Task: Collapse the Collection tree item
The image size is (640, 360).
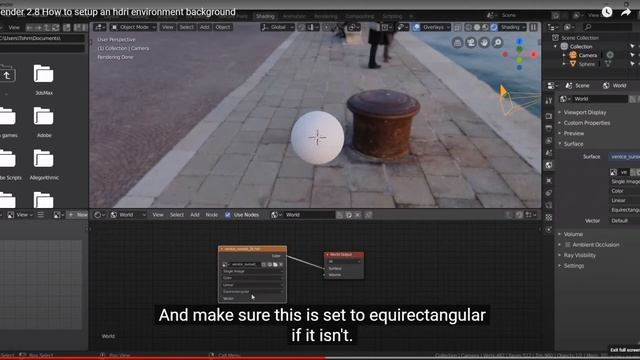Action: pyautogui.click(x=556, y=47)
